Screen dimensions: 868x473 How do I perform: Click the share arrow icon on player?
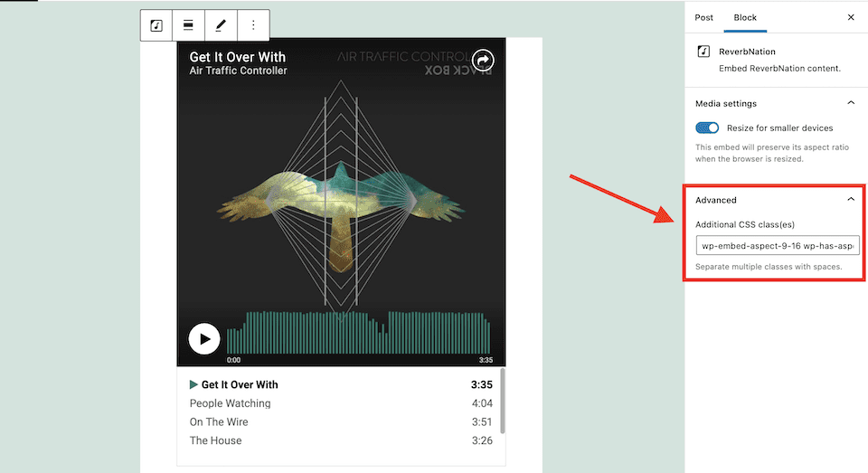pos(483,60)
